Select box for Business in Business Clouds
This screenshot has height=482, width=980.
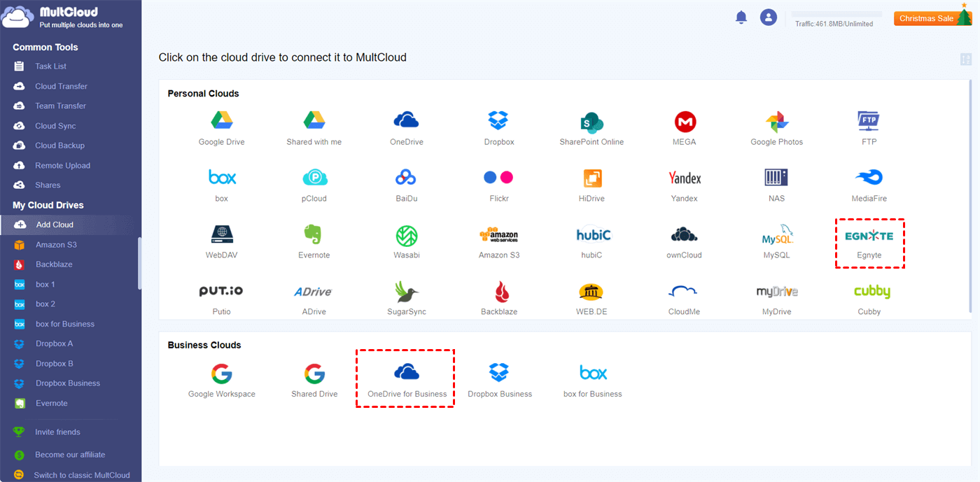click(x=591, y=380)
